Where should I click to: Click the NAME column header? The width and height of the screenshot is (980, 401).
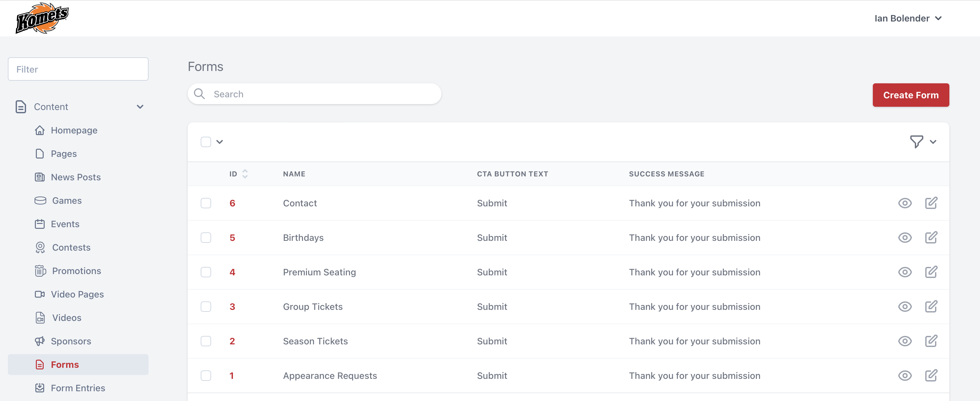[x=294, y=174]
